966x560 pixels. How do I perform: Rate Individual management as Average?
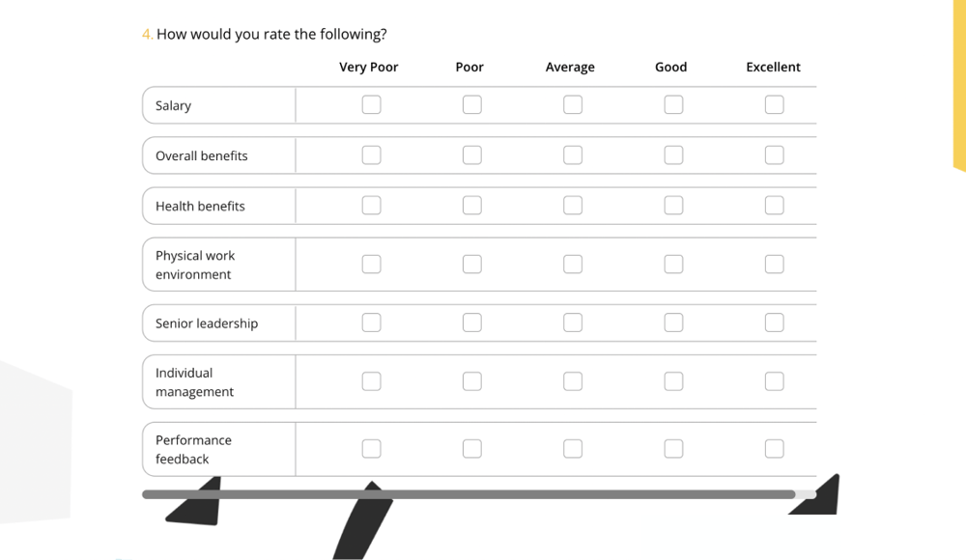(x=573, y=381)
